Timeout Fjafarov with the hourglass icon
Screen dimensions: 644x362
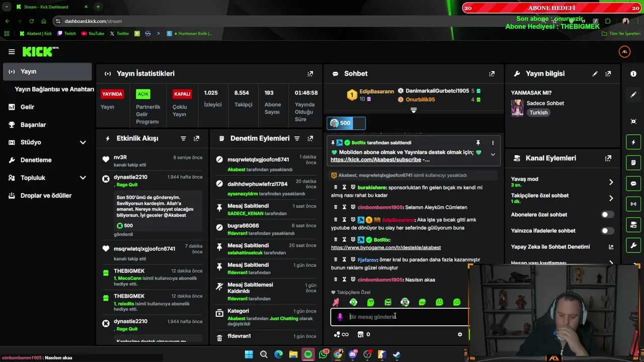344,259
